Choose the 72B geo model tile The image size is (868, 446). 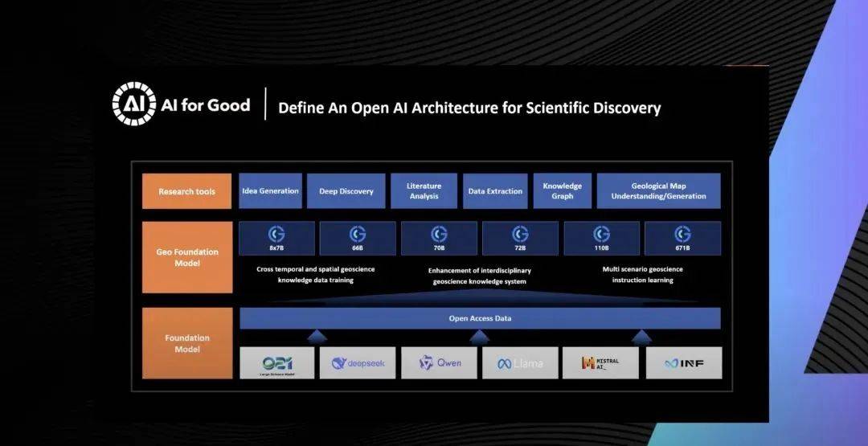[x=520, y=238]
